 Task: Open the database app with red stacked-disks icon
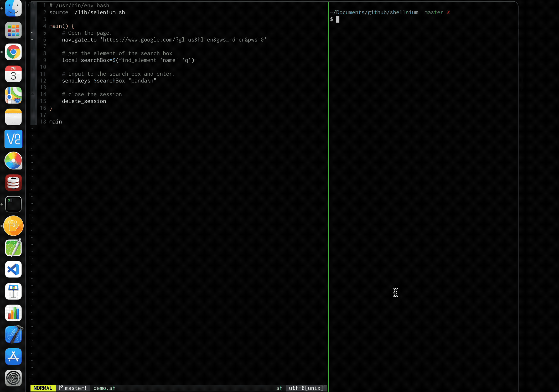tap(13, 182)
